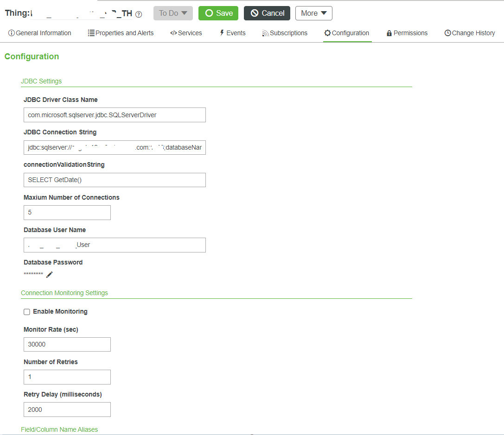Click the Save button
Image resolution: width=504 pixels, height=435 pixels.
tap(218, 13)
